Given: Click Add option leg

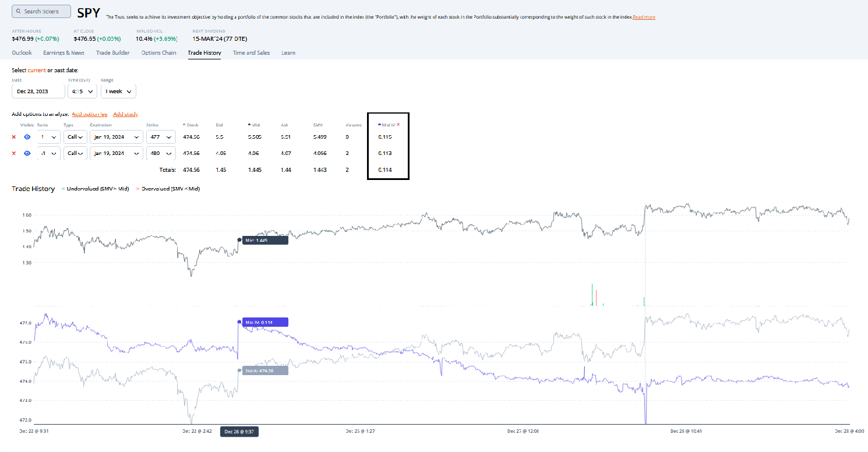Looking at the screenshot, I should coord(90,114).
